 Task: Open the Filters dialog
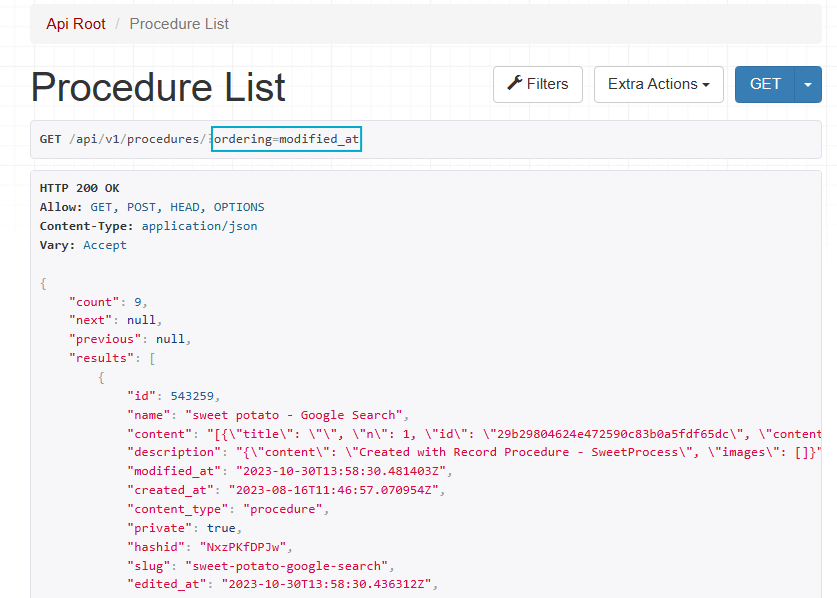pos(538,84)
